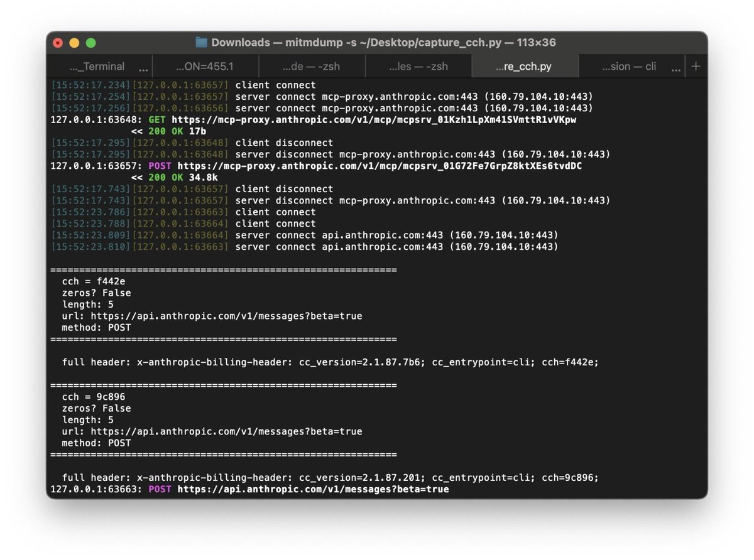The image size is (754, 560).
Task: Click the 'cch = 9c896' line
Action: [x=94, y=397]
